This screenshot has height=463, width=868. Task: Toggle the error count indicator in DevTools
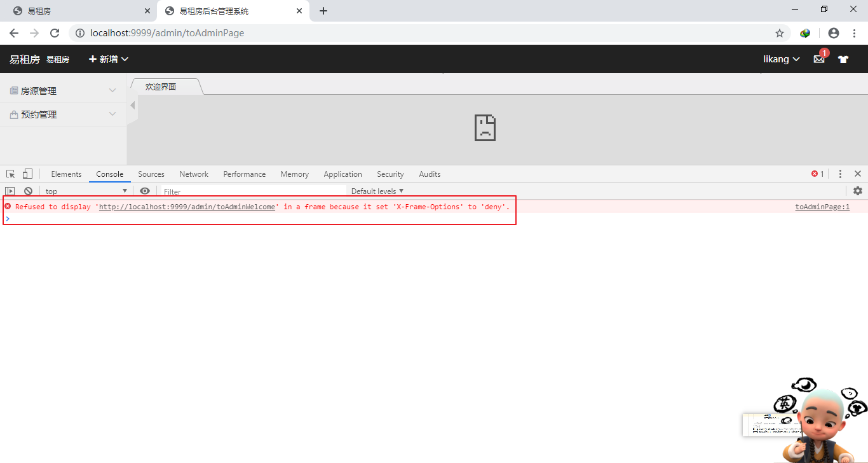coord(817,173)
